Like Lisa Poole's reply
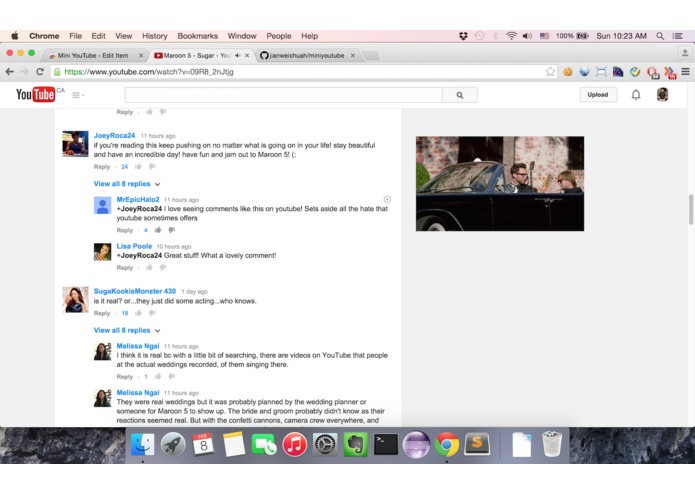Viewport: 695px width, 494px height. pyautogui.click(x=149, y=268)
